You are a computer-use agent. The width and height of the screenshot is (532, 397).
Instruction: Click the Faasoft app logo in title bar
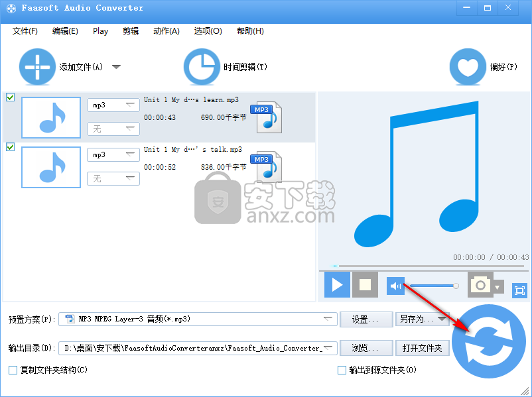(11, 8)
